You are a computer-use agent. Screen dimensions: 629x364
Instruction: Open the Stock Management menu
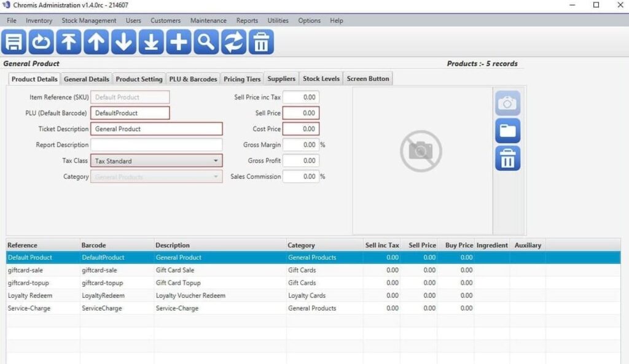(x=88, y=20)
